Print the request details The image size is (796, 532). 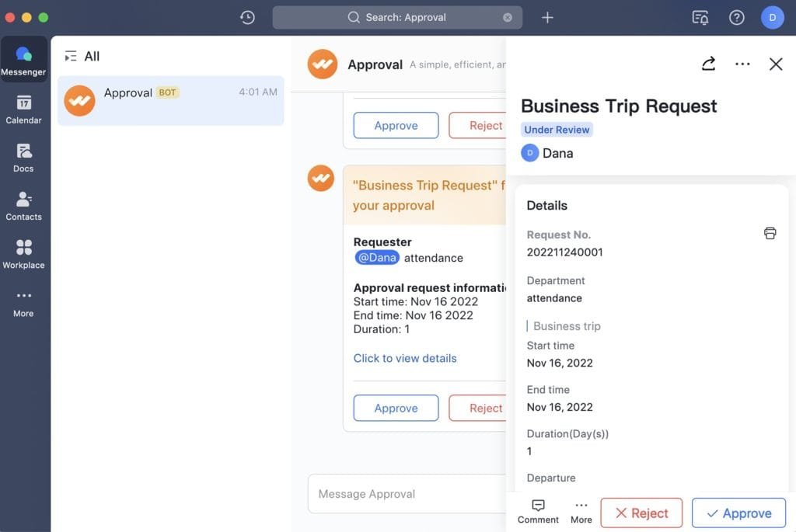(x=770, y=233)
